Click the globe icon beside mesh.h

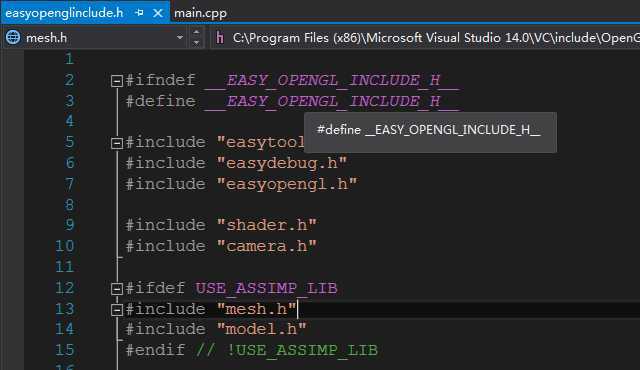[13, 38]
